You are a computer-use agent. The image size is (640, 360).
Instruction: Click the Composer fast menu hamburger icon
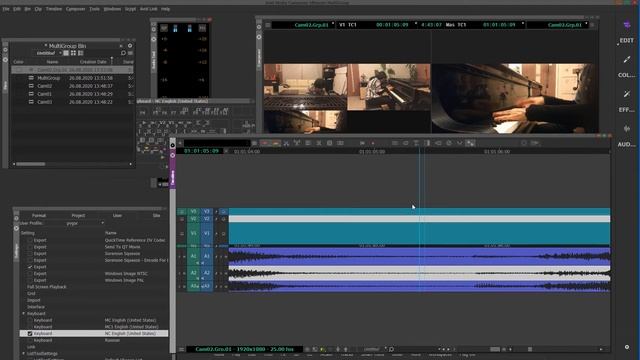tap(268, 25)
